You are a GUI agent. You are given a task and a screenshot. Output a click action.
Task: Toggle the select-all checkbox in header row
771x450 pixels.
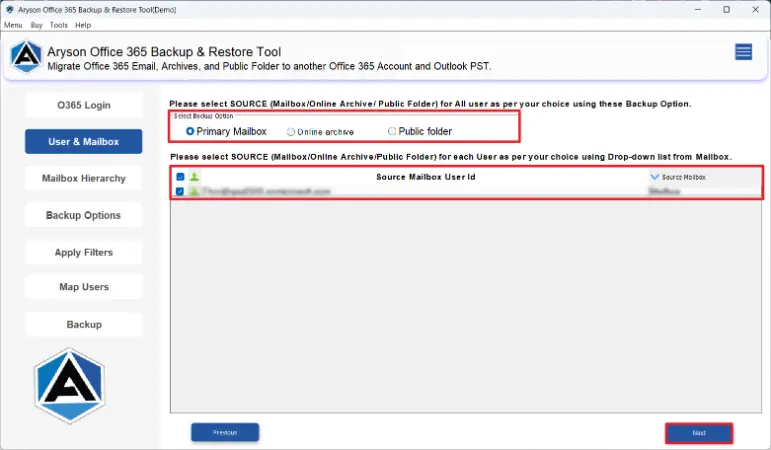tap(180, 177)
